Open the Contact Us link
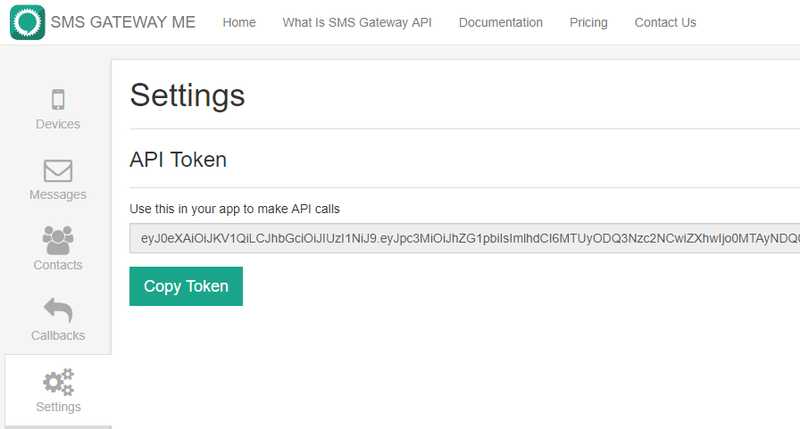The width and height of the screenshot is (800, 429). (665, 22)
